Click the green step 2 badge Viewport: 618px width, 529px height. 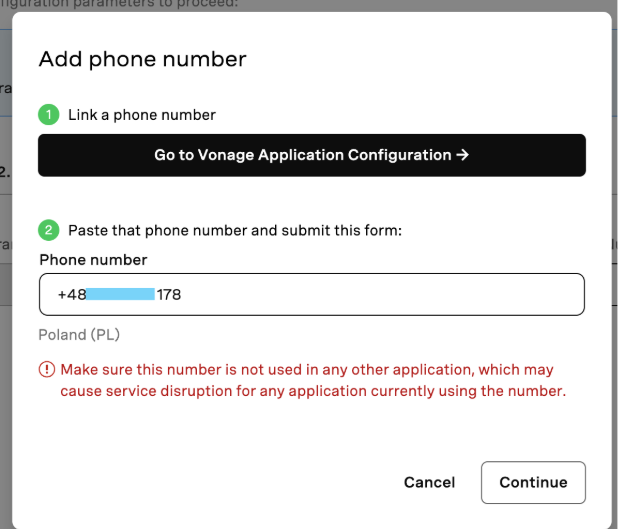pos(48,230)
